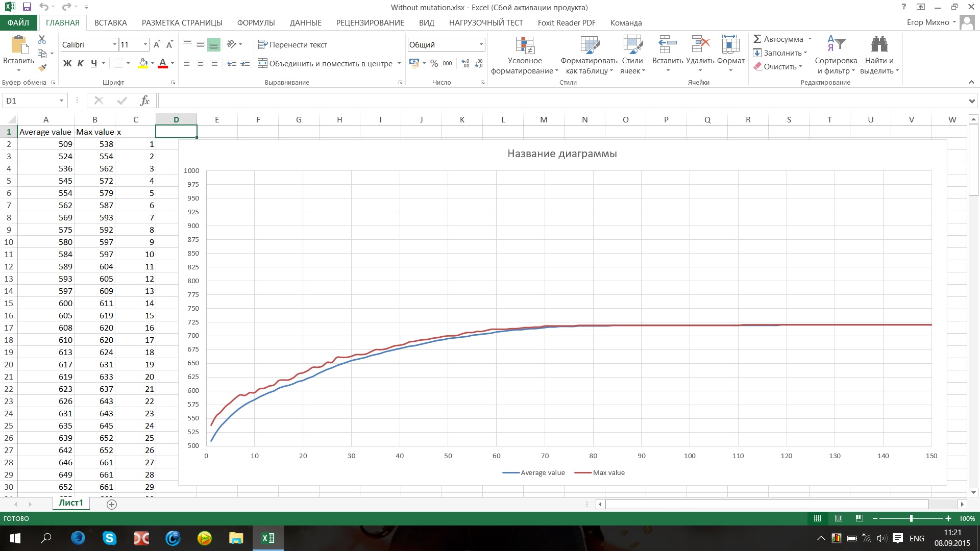Open the Calibri font name dropdown
Viewport: 980px width, 551px height.
114,44
